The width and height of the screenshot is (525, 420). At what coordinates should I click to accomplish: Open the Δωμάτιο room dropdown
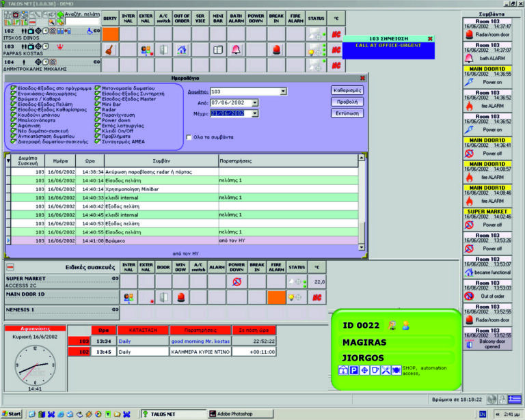[282, 92]
